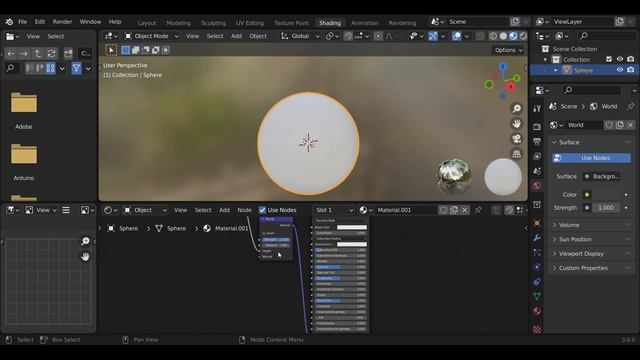Toggle show overlays in viewport header
The image size is (640, 360).
[456, 36]
